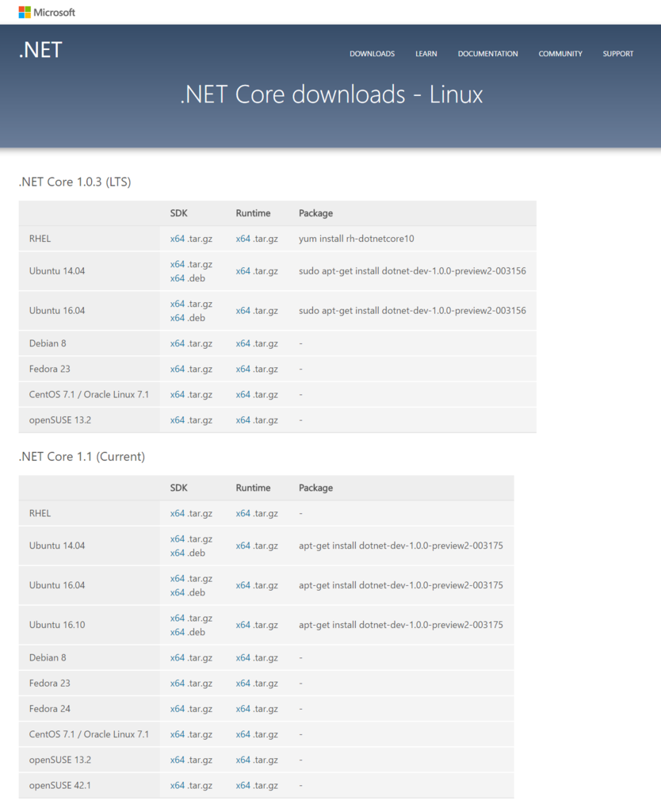
Task: Click the Microsoft logo
Action: click(47, 12)
